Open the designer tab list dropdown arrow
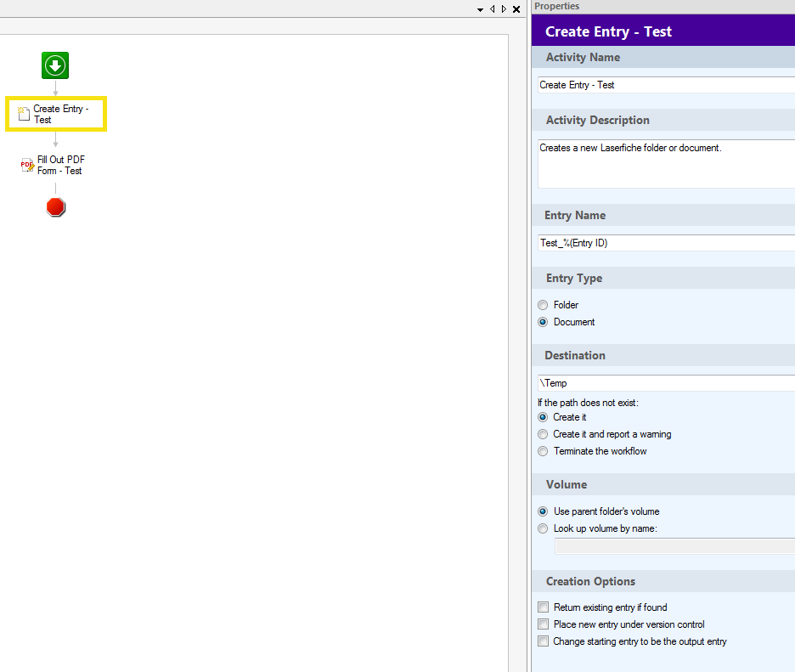This screenshot has height=672, width=795. 480,9
